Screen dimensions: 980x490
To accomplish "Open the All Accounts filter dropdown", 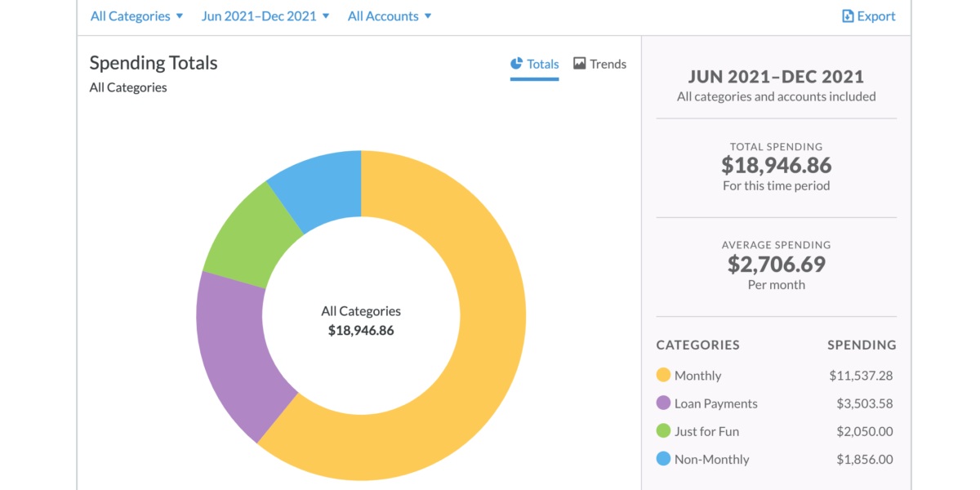I will pos(390,16).
